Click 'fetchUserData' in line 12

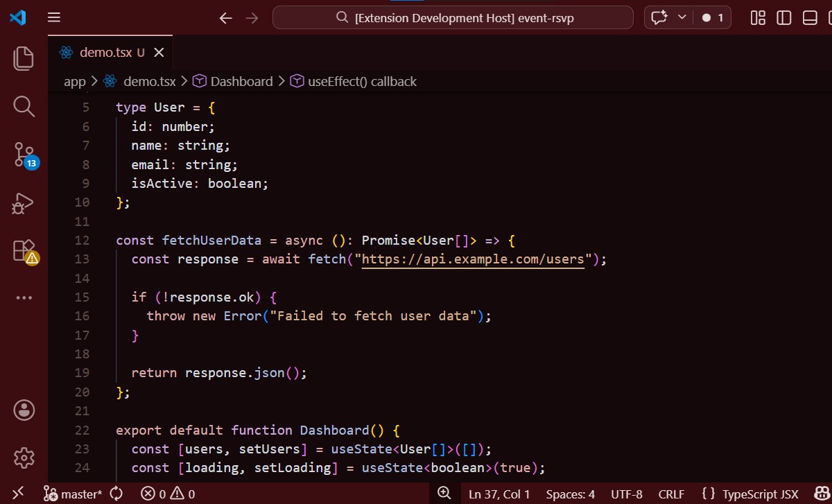tap(211, 241)
